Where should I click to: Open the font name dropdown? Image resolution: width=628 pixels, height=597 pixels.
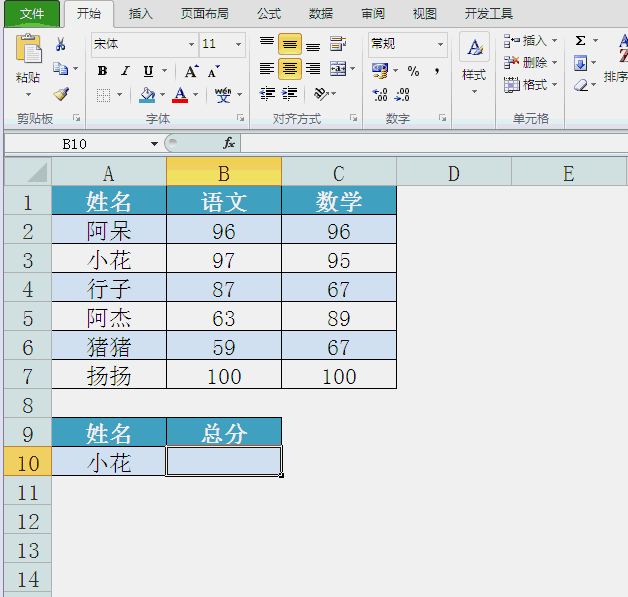[x=191, y=44]
